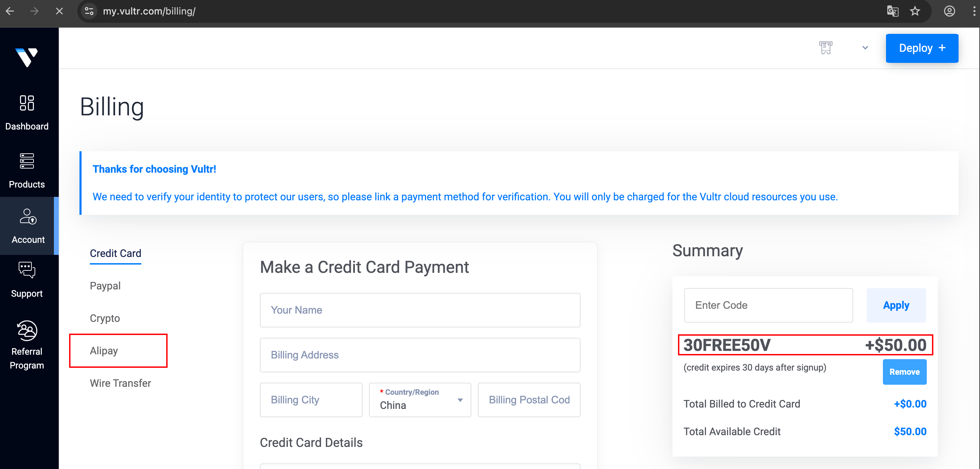Bookmark this page with star icon
This screenshot has height=469, width=980.
pyautogui.click(x=915, y=11)
